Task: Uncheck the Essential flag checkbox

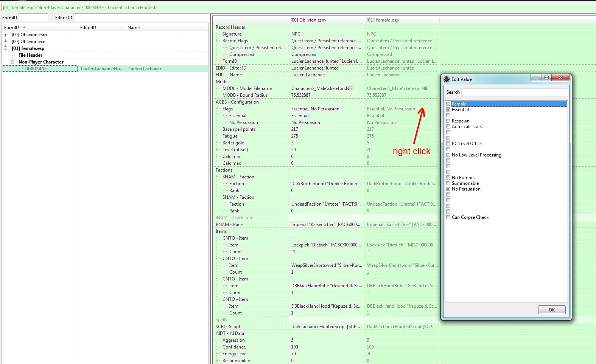Action: tap(448, 110)
